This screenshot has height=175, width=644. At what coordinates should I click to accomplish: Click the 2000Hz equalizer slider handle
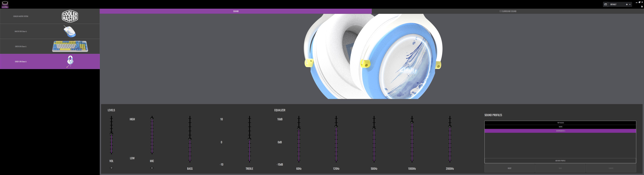tap(450, 126)
